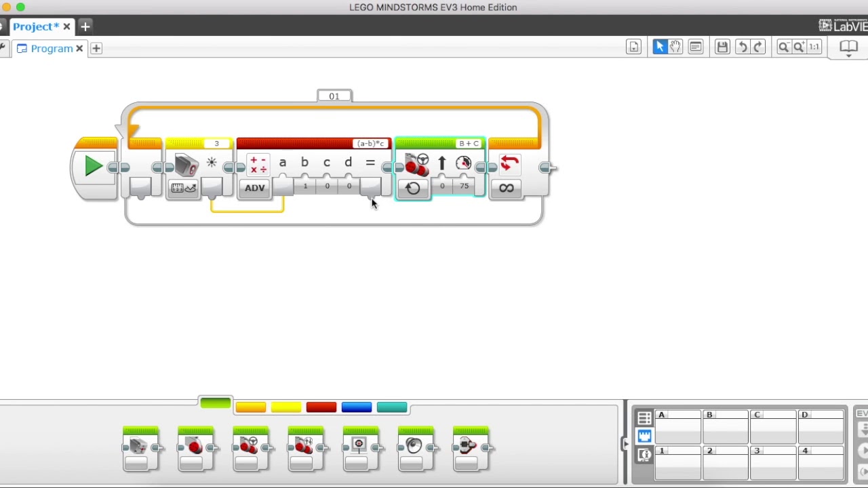Change the Move Steering B + C ports
Screen dimensions: 868x488
[x=469, y=144]
